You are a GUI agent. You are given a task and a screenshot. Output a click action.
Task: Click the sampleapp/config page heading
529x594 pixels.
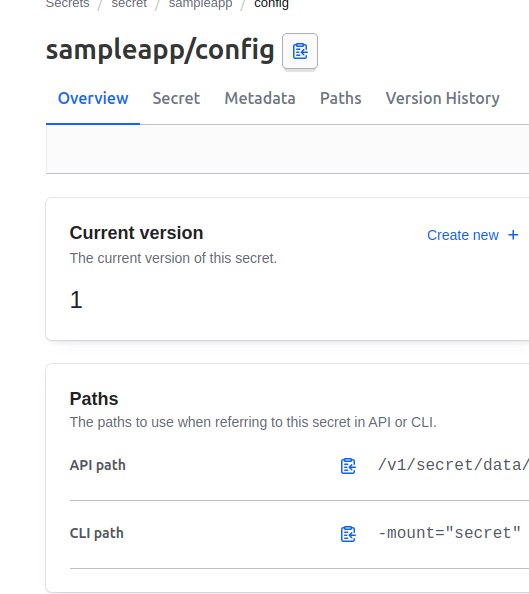coord(160,50)
